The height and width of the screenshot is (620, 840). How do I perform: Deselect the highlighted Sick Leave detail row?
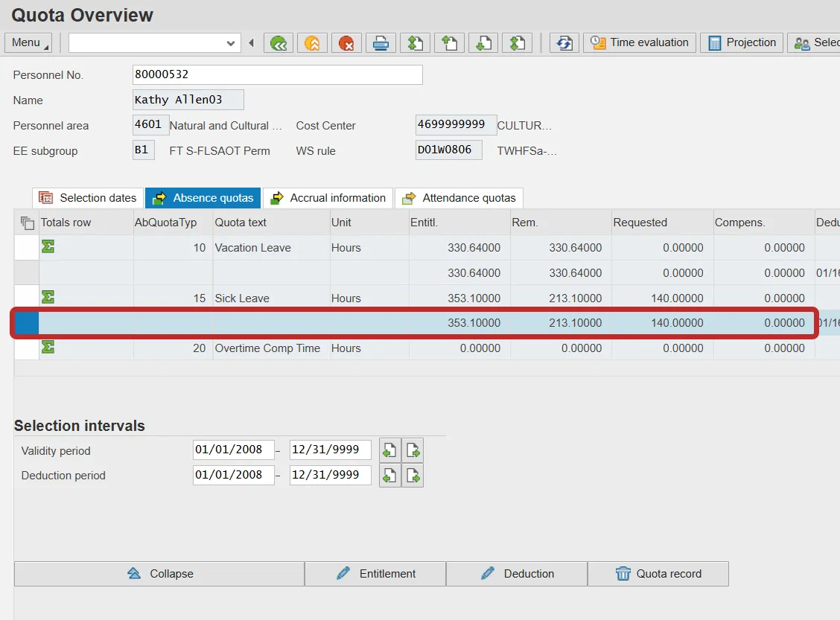click(26, 323)
